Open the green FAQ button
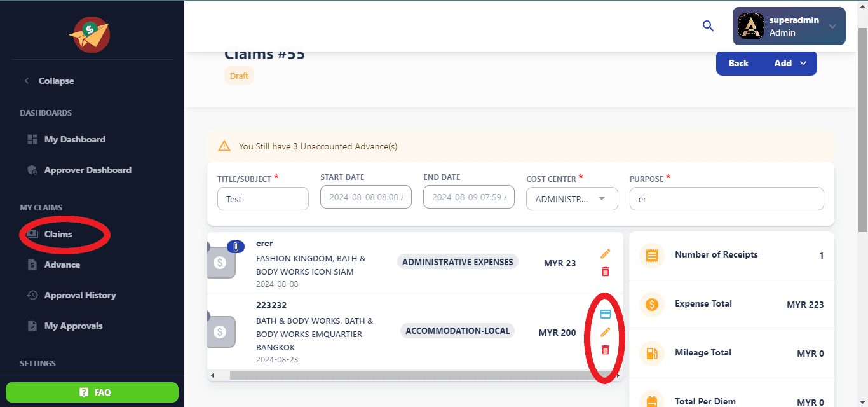This screenshot has width=868, height=407. click(92, 392)
